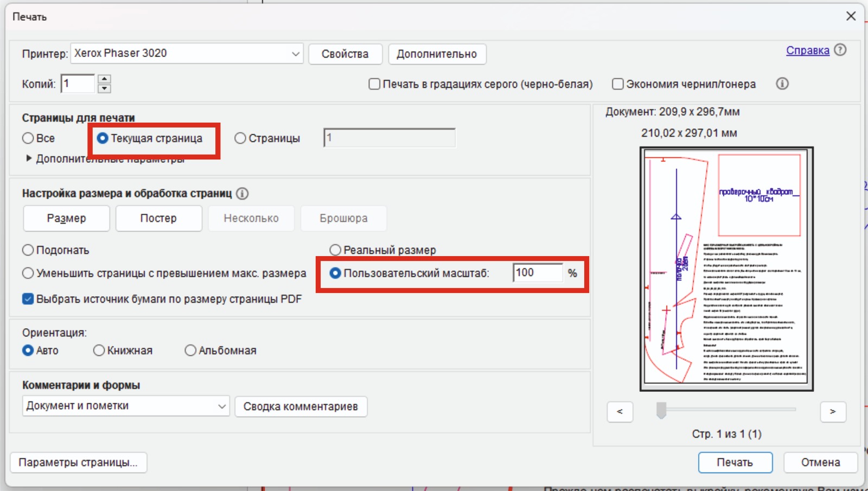Choose the Подогнать scaling option
Screen dimensions: 868x491
point(28,250)
